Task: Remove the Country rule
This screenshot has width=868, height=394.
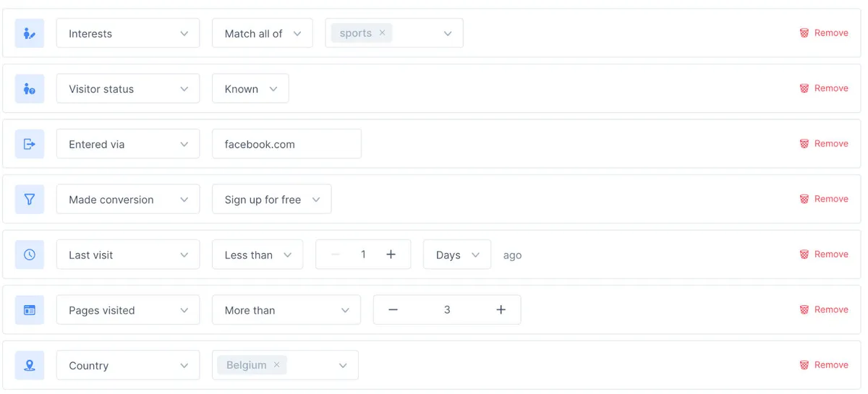Action: [824, 365]
